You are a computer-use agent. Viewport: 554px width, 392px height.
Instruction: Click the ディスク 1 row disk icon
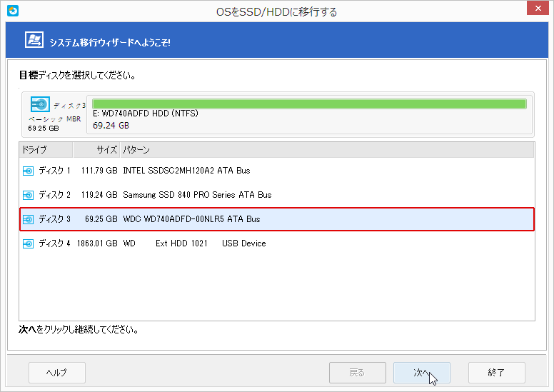(28, 171)
